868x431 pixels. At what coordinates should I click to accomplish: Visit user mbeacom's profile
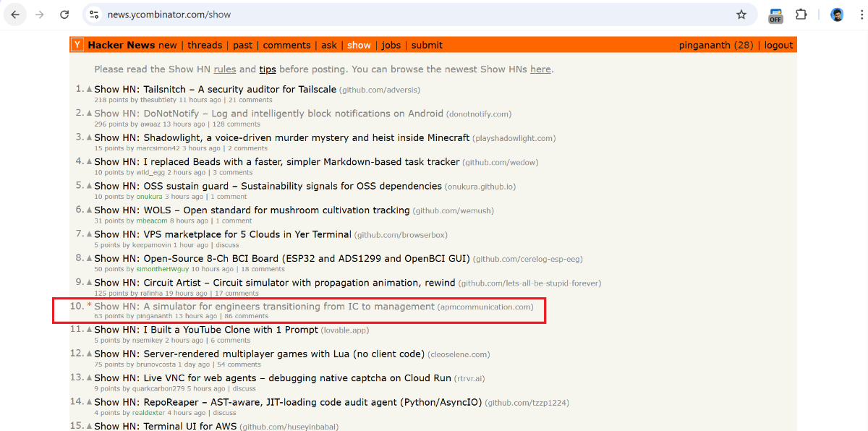point(152,221)
